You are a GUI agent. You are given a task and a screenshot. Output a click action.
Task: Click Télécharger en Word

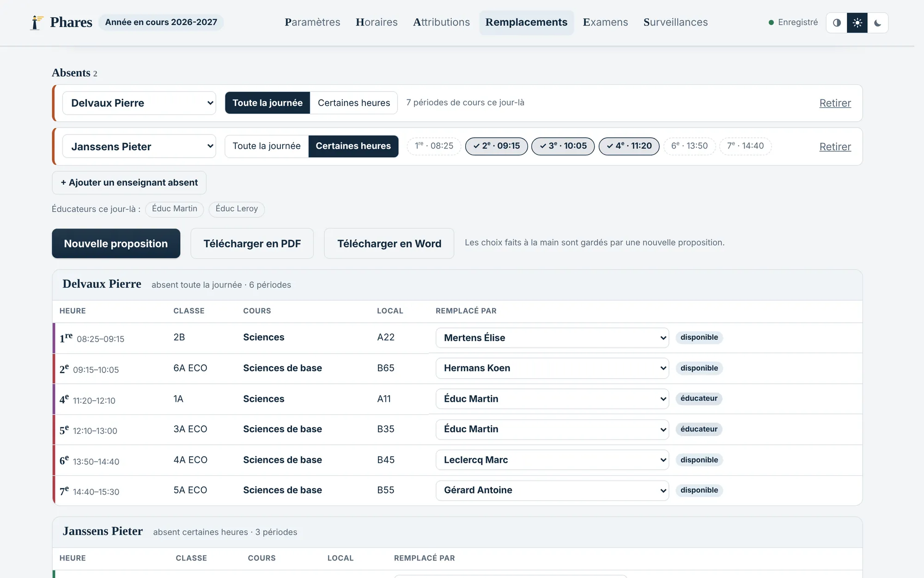click(389, 244)
